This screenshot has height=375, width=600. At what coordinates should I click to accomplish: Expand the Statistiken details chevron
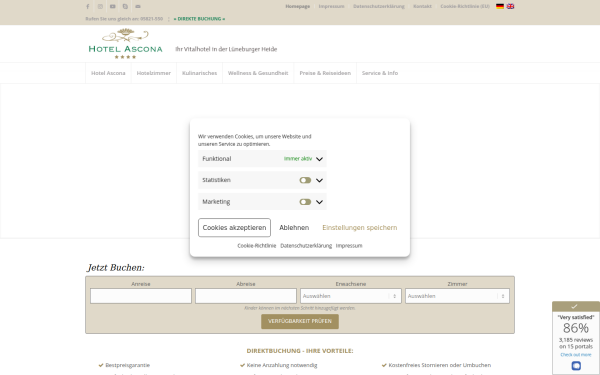pyautogui.click(x=320, y=180)
